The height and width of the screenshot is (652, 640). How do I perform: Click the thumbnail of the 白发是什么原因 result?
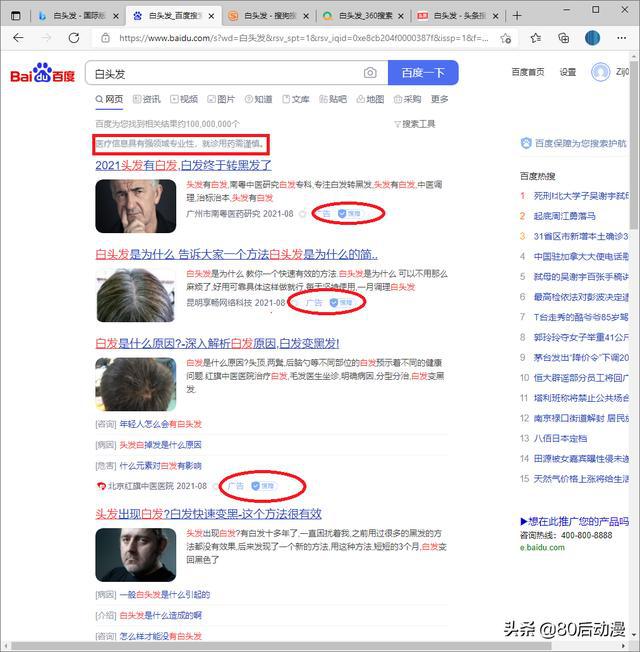pyautogui.click(x=136, y=384)
